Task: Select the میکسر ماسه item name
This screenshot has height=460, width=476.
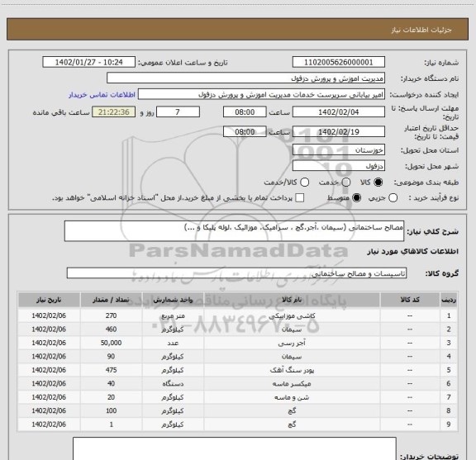Action: pos(292,384)
